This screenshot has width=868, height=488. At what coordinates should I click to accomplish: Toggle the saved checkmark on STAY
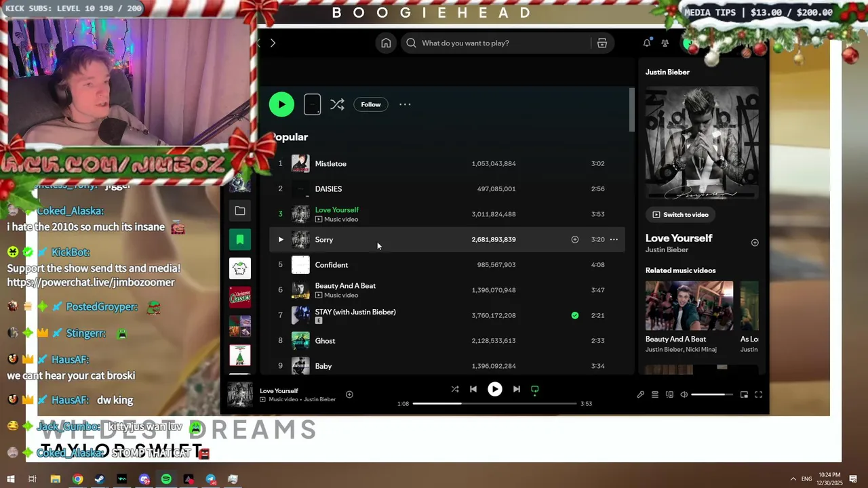click(x=575, y=315)
